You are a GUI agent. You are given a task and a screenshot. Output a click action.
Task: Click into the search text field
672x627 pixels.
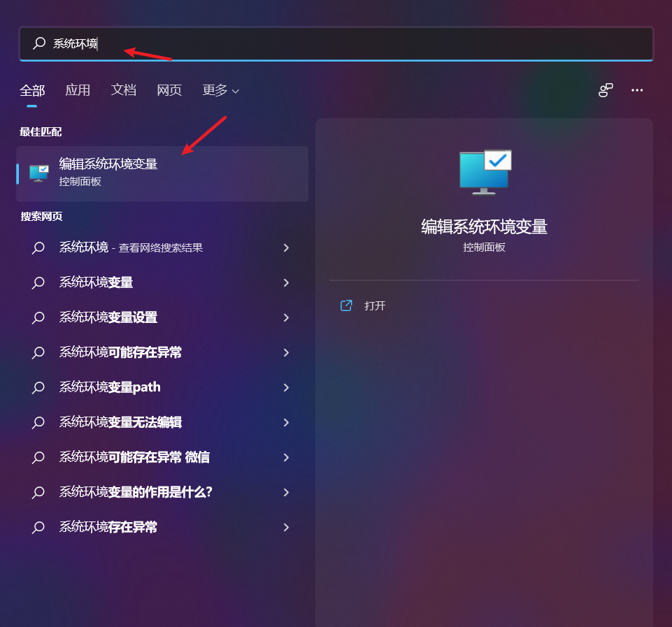[336, 43]
